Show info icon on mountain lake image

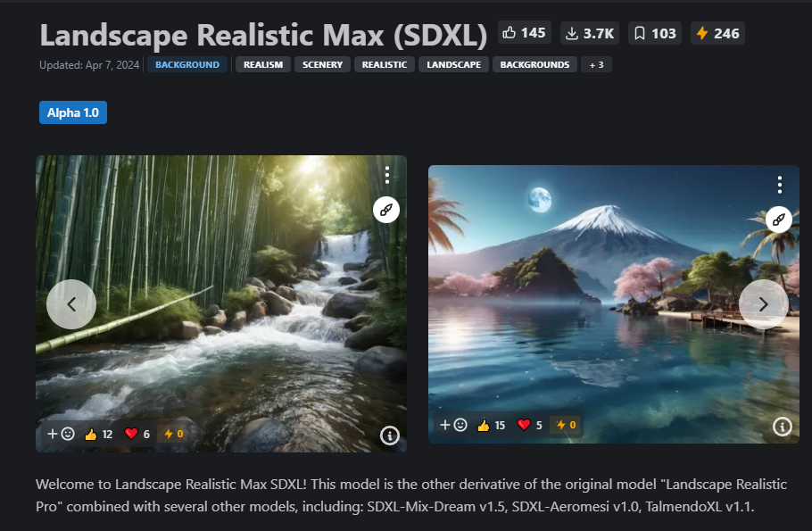782,427
